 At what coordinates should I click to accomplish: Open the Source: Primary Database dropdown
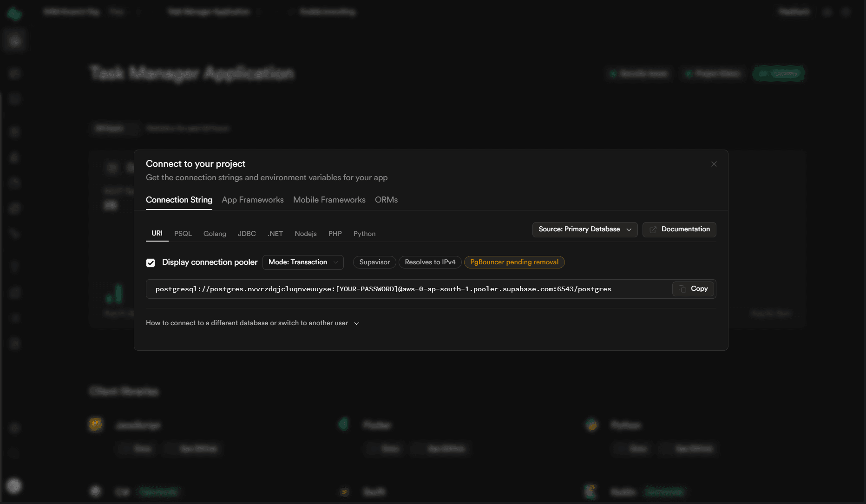pos(585,229)
